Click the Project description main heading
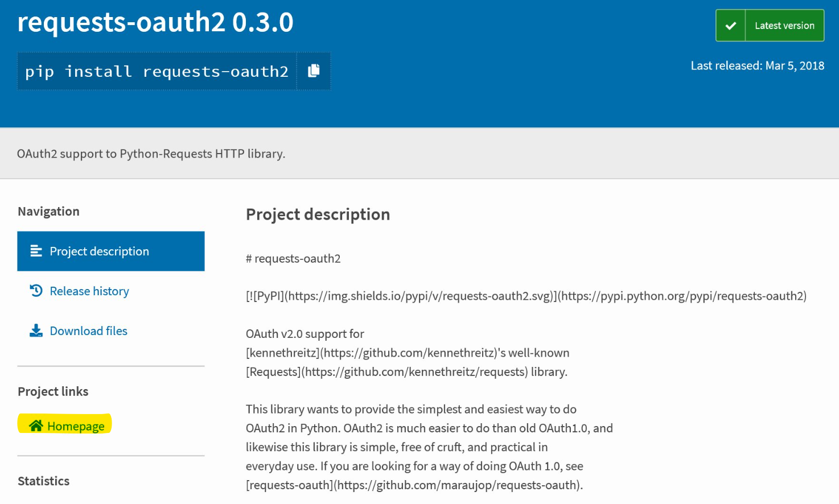Viewport: 839px width, 504px height. point(318,214)
